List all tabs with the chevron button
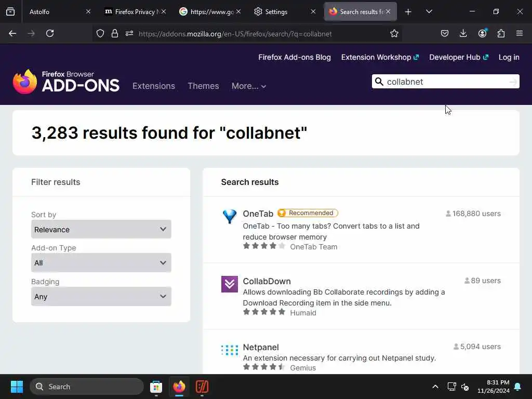Image resolution: width=532 pixels, height=399 pixels. 429,12
